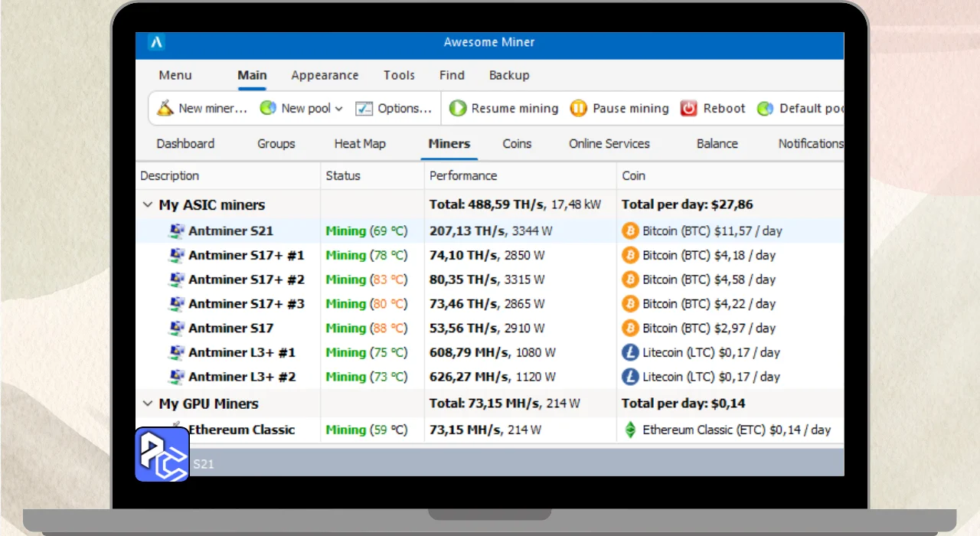Viewport: 980px width, 536px height.
Task: Click the Litecoin icon for Antminer L3+ #1
Action: 630,352
